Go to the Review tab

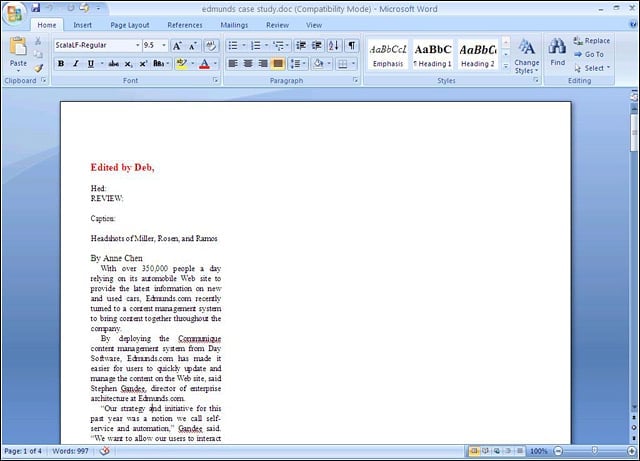[278, 25]
